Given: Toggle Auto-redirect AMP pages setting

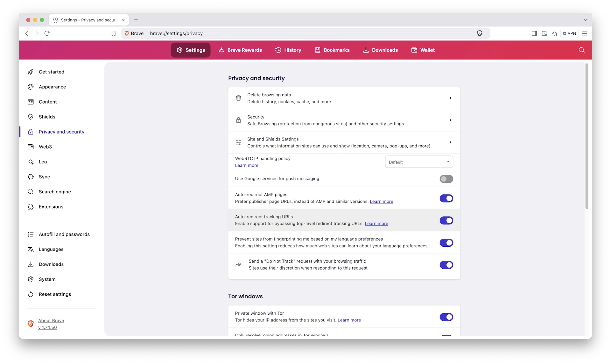Looking at the screenshot, I should pos(446,198).
